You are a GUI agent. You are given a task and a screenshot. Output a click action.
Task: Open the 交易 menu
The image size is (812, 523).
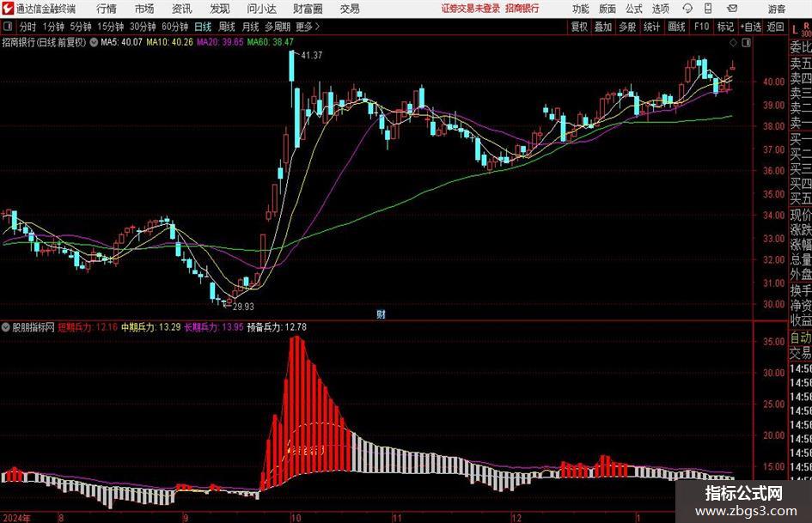click(350, 9)
